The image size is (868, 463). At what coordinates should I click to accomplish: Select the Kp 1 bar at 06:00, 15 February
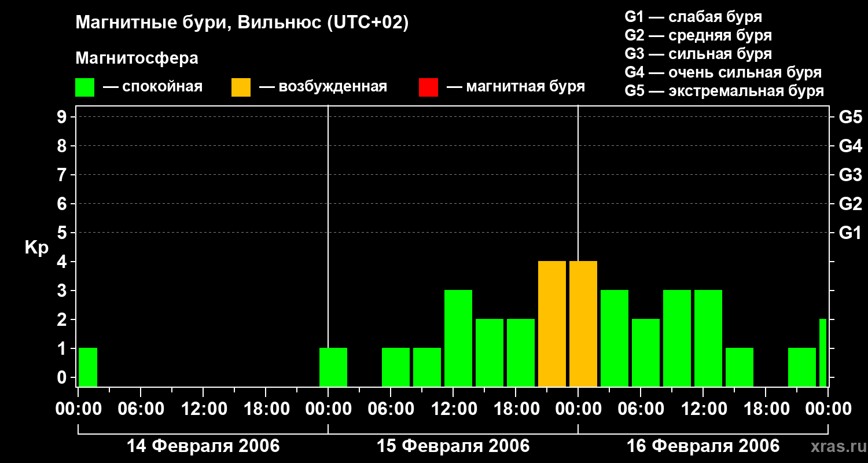(396, 368)
